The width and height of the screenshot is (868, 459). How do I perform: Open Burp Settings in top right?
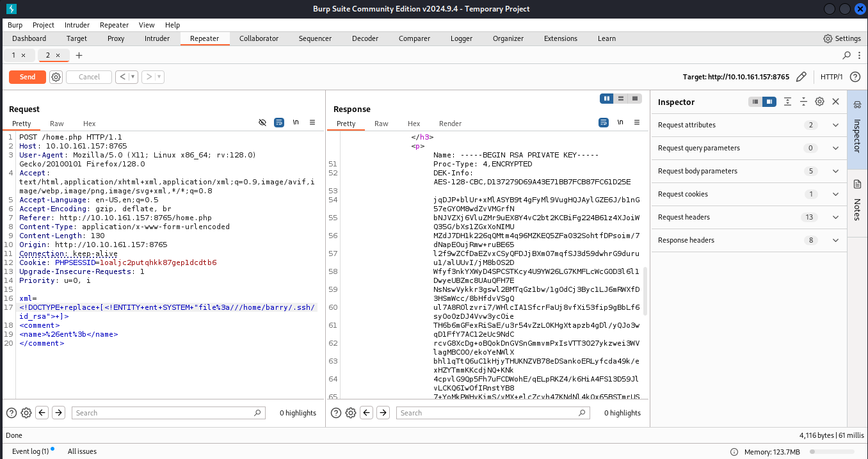pyautogui.click(x=842, y=38)
